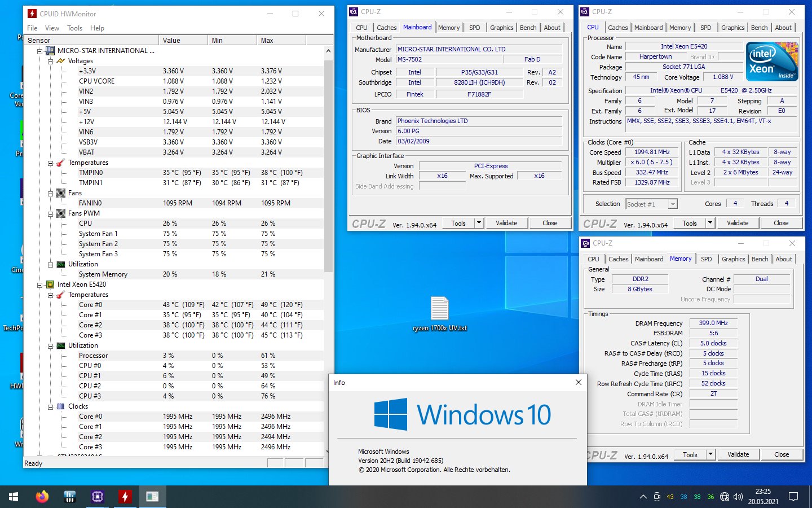Open the network globe tray icon
The image size is (812, 508).
tap(725, 497)
